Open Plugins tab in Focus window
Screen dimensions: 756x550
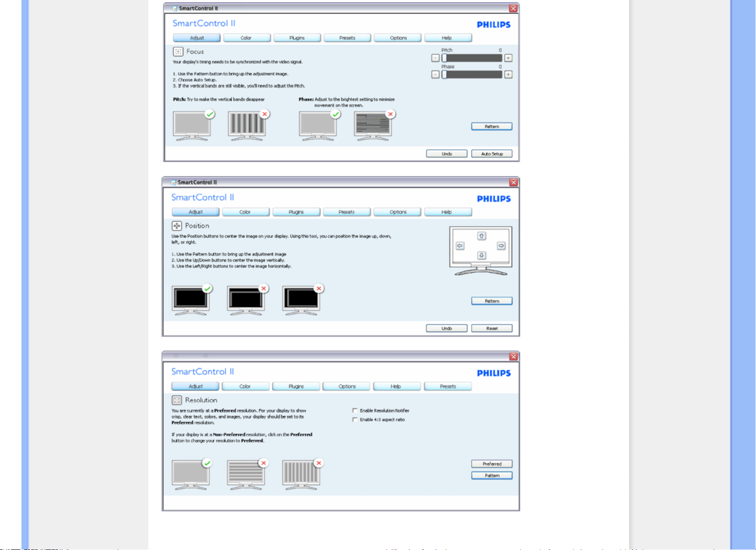point(297,38)
